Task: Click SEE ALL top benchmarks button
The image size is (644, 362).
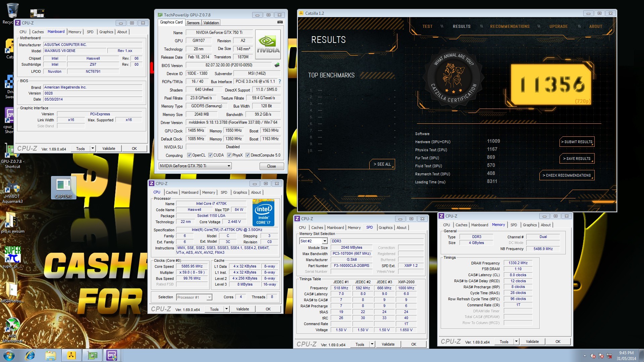Action: pyautogui.click(x=382, y=164)
